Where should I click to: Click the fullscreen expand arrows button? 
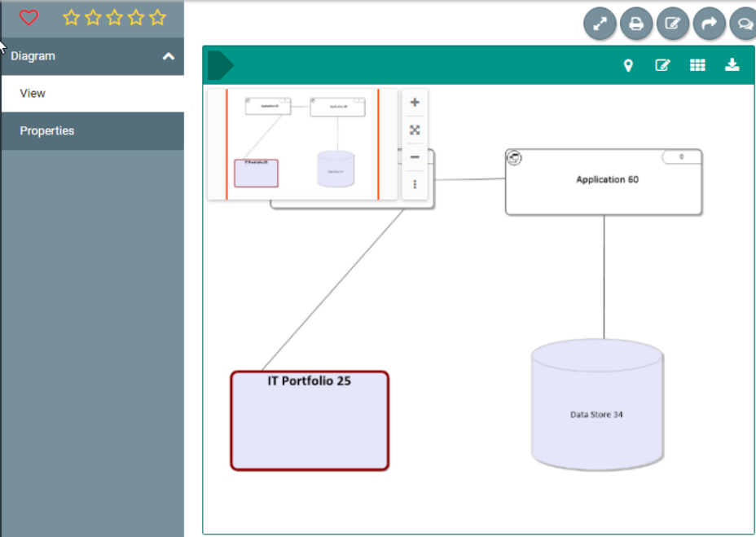[600, 24]
